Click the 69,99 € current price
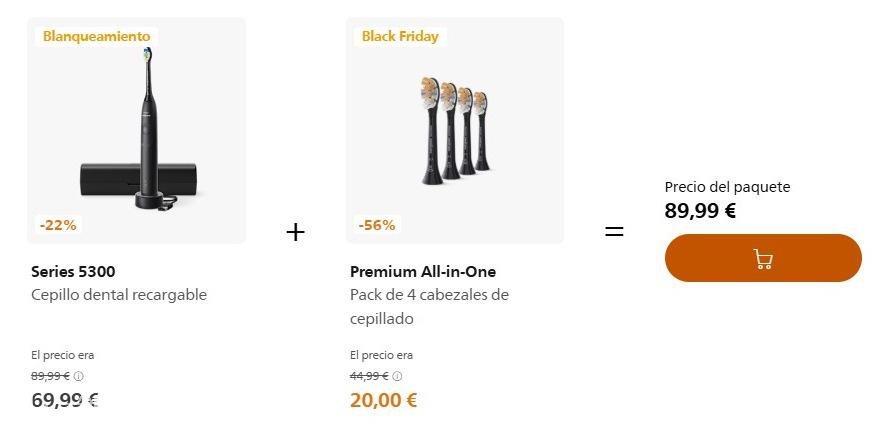Screen dimensions: 879x427 [x=64, y=401]
